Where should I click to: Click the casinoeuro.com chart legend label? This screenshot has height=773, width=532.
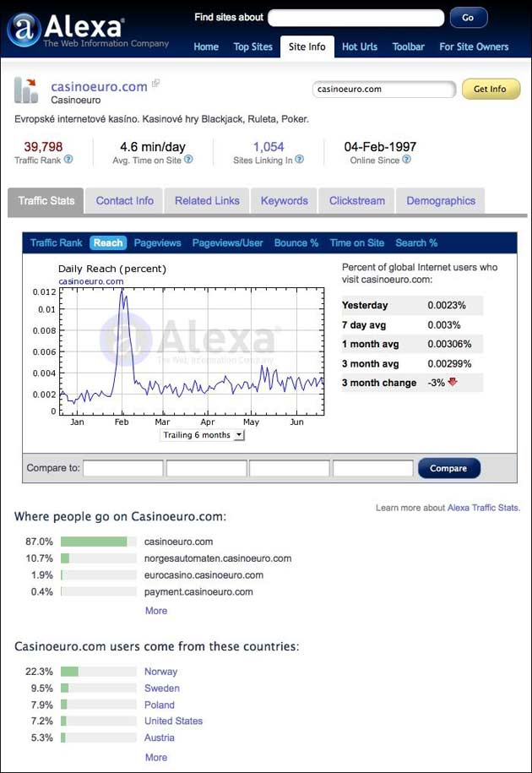(x=91, y=281)
